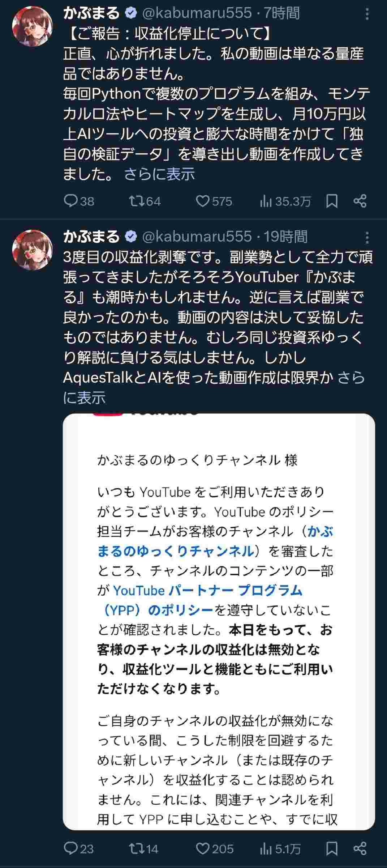Open かぶまる display name on first tweet

(x=91, y=13)
